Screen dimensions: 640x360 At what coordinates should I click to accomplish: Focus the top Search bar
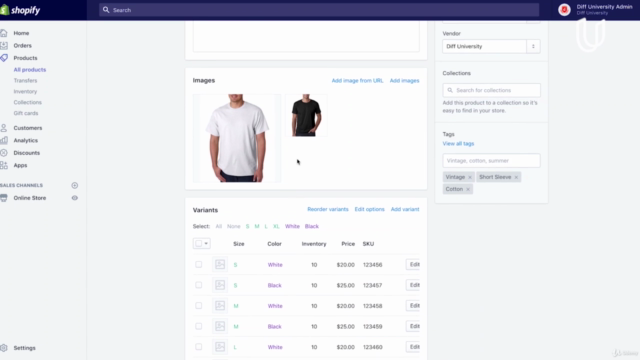(319, 10)
